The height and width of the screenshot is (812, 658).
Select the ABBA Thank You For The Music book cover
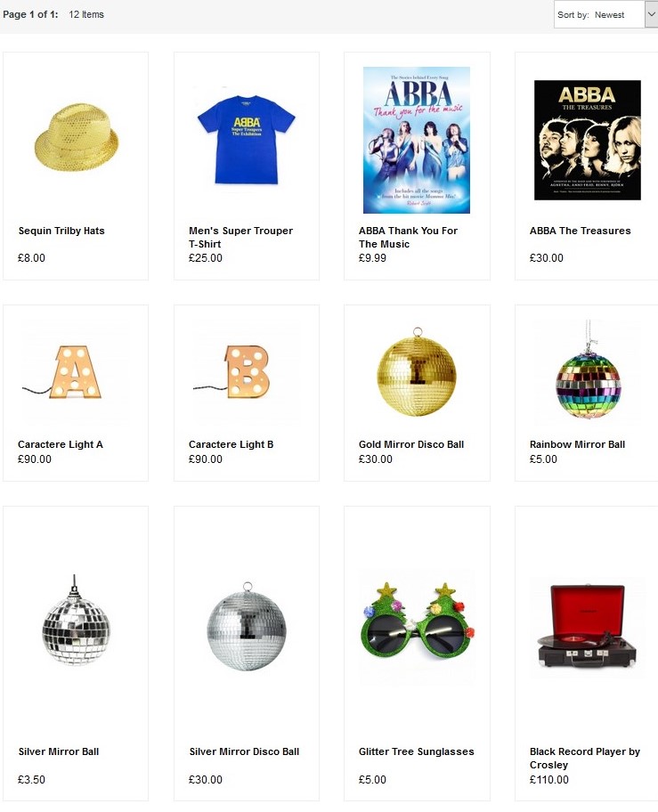point(417,140)
